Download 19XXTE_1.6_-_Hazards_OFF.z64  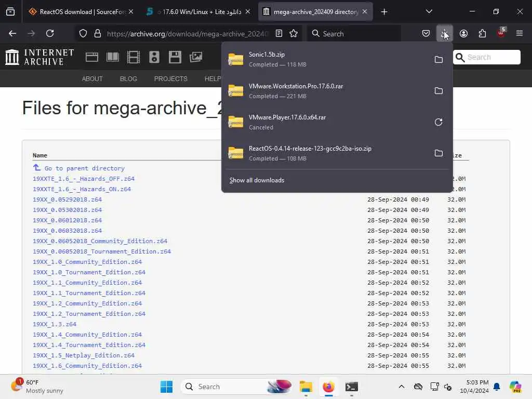84,179
